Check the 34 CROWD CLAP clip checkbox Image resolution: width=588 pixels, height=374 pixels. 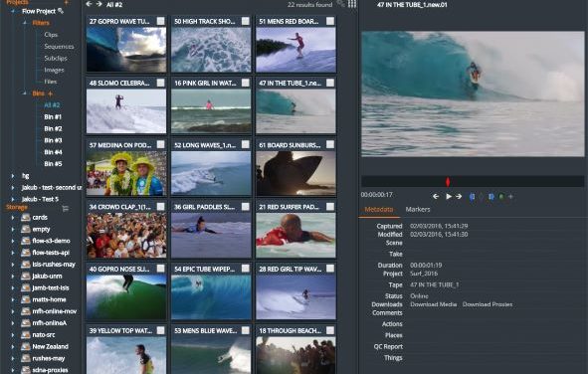160,207
